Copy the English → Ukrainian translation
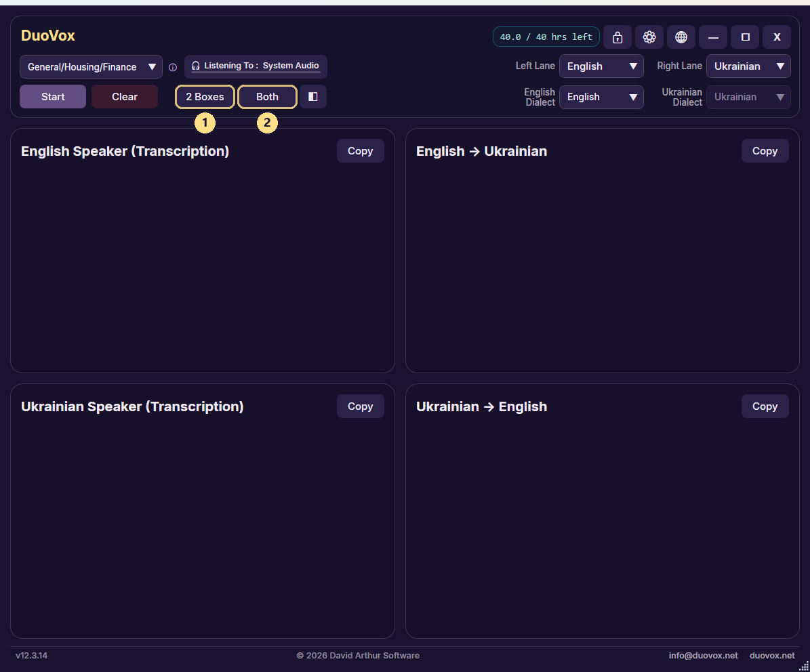This screenshot has height=672, width=810. (765, 150)
